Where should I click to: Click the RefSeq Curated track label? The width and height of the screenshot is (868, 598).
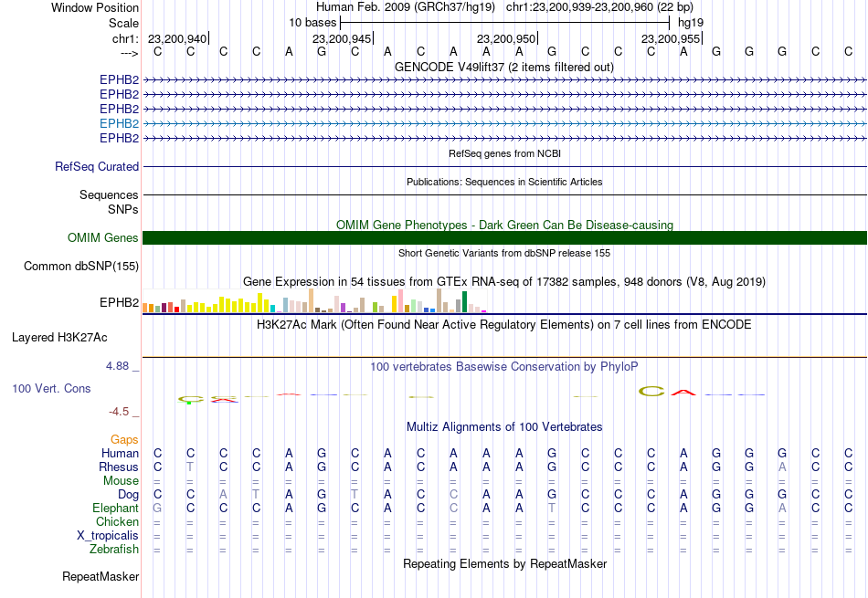[97, 166]
